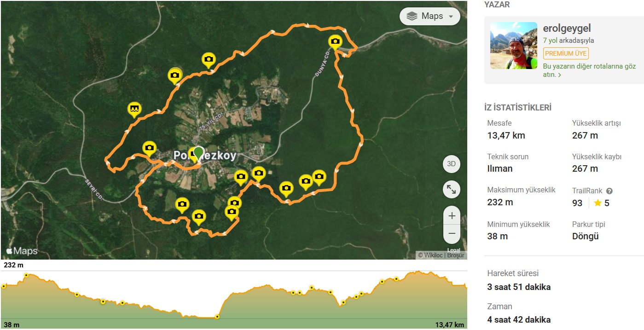
Task: Click the water waypoint marker on trail
Action: [134, 110]
